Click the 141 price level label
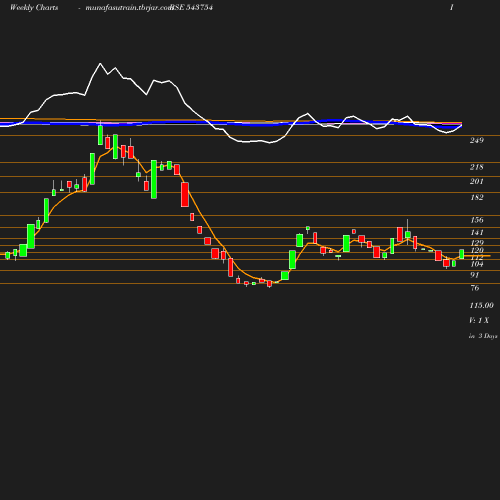 (477, 232)
